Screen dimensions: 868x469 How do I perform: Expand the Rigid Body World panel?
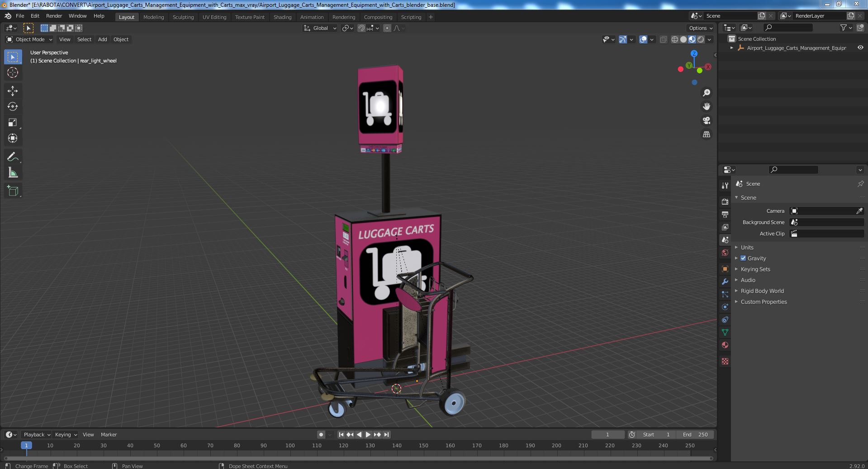762,291
